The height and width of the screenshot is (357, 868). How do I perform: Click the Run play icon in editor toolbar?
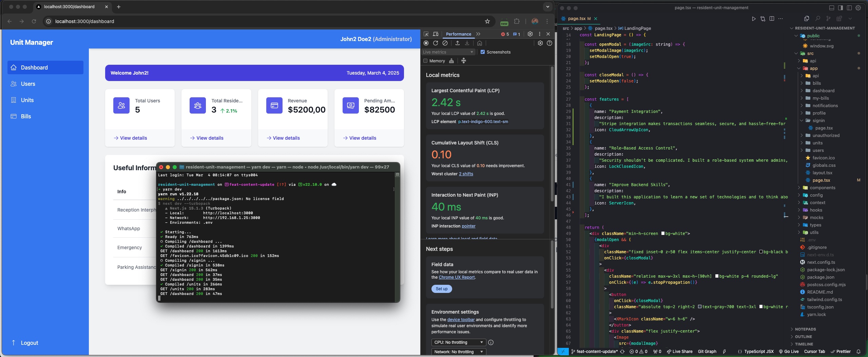point(753,19)
